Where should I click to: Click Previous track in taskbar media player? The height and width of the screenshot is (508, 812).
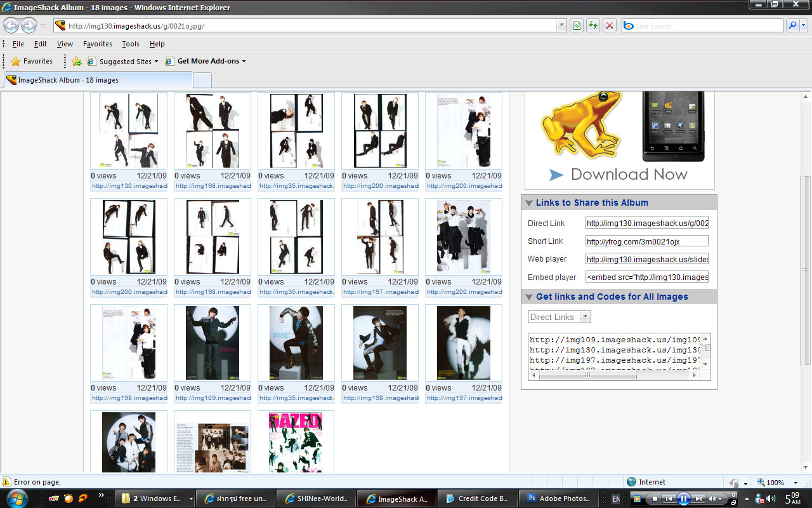[x=668, y=498]
